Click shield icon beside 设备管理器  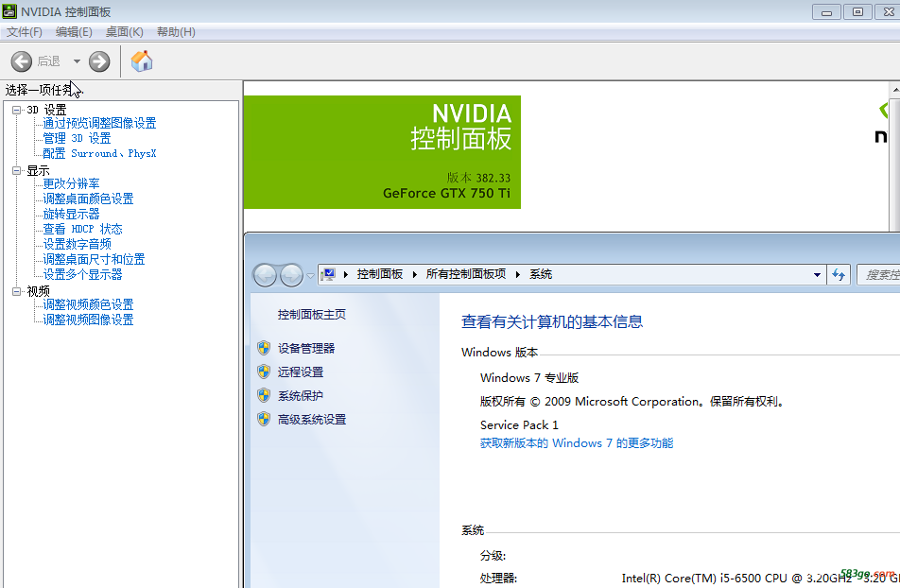point(264,348)
